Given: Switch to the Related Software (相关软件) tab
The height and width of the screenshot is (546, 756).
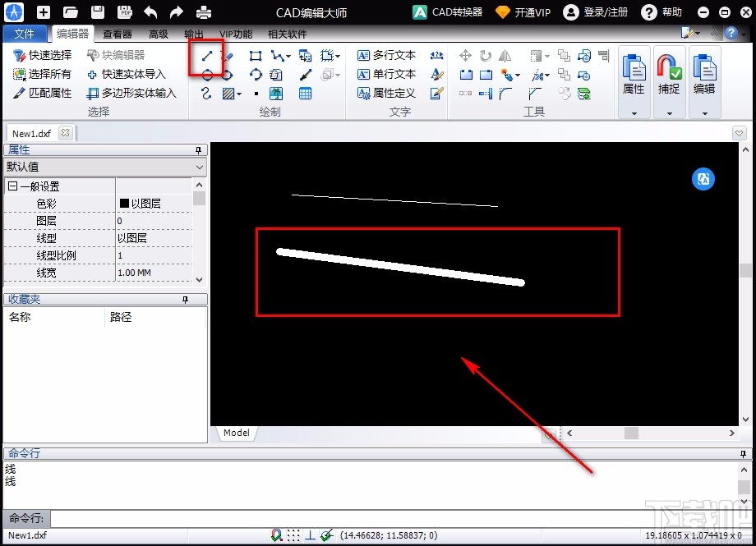Looking at the screenshot, I should click(288, 34).
